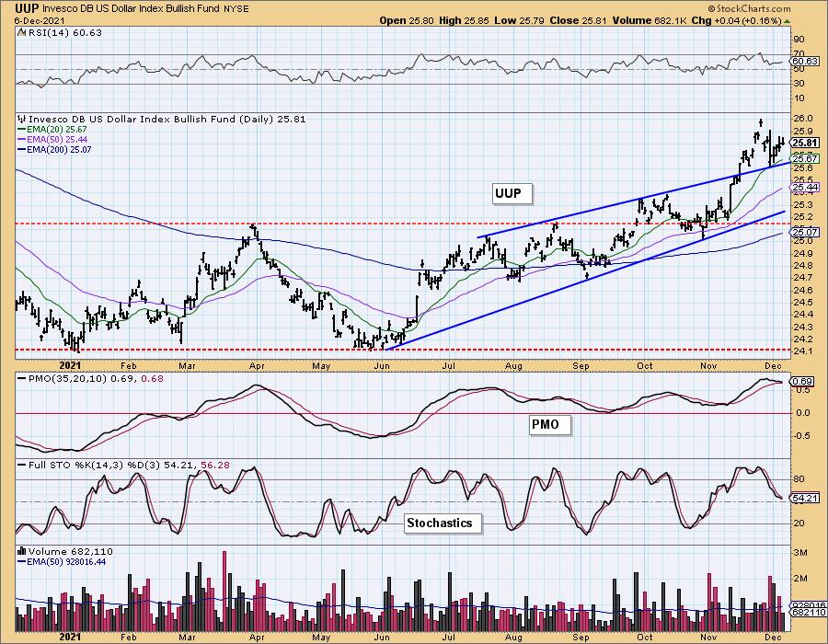
Task: Click the 682110 volume axis tag
Action: [809, 613]
